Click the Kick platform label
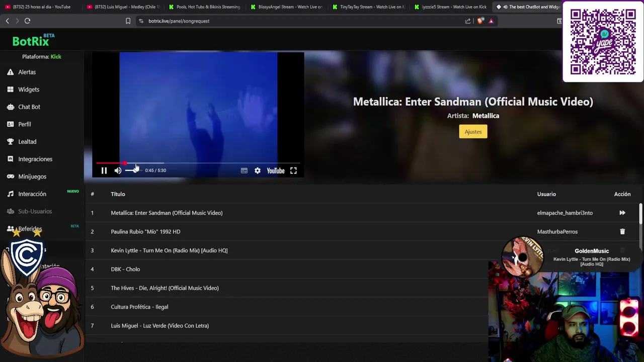Image resolution: width=644 pixels, height=362 pixels. coord(56,57)
